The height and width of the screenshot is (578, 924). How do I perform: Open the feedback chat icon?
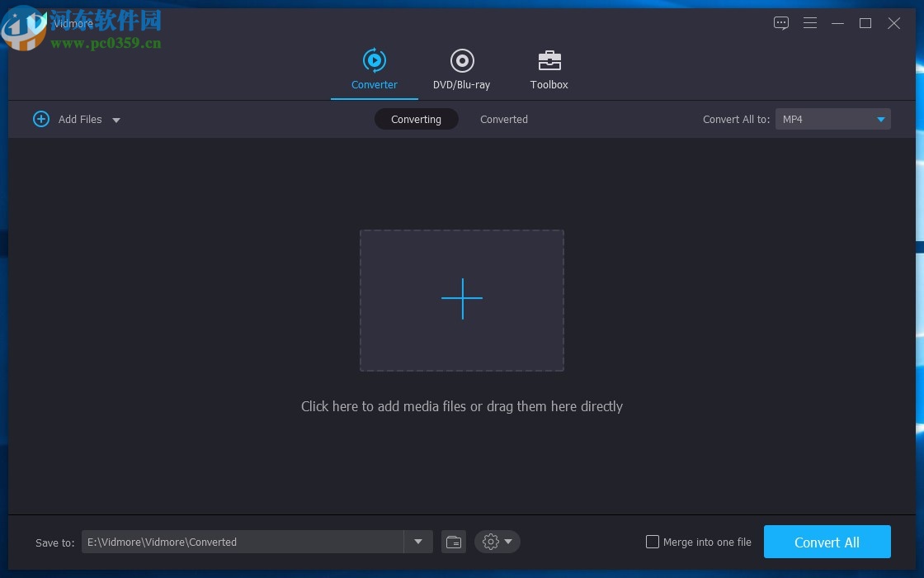click(x=780, y=23)
